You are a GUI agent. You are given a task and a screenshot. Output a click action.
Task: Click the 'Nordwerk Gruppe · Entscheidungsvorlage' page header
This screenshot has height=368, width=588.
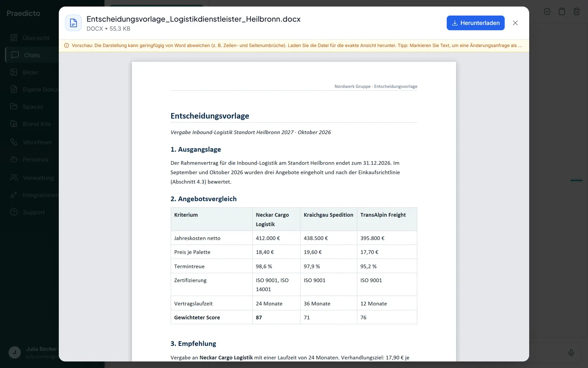[376, 86]
